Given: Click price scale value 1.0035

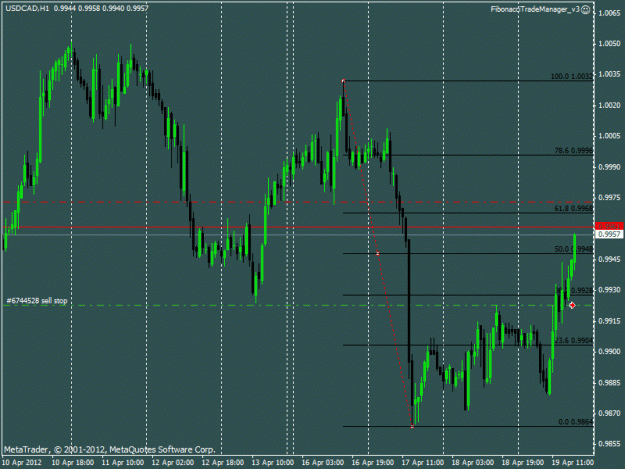Looking at the screenshot, I should click(609, 75).
